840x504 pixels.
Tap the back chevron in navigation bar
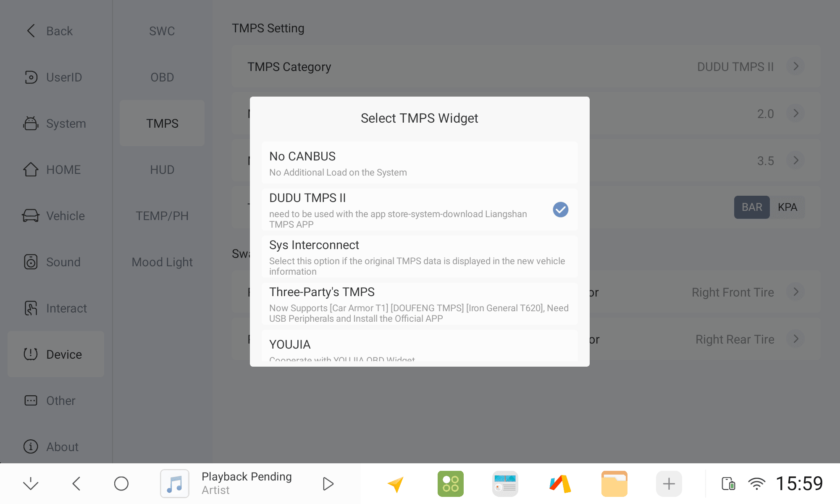[x=76, y=484]
